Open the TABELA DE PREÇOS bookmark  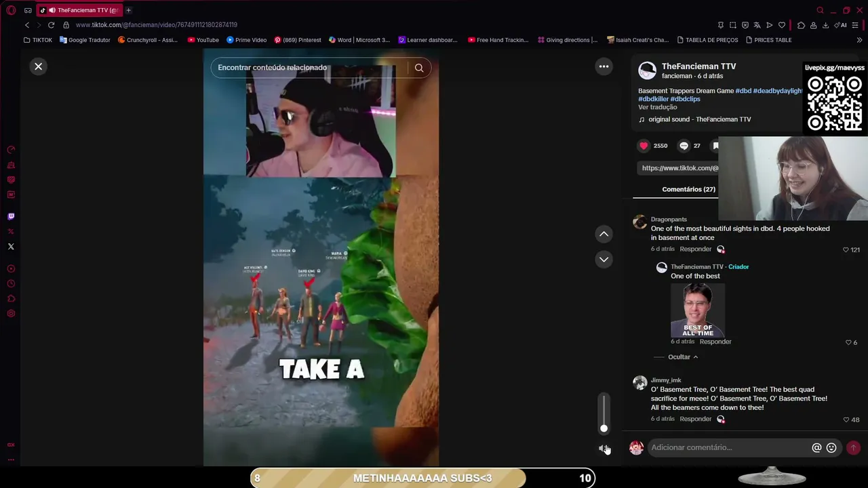[x=707, y=40]
